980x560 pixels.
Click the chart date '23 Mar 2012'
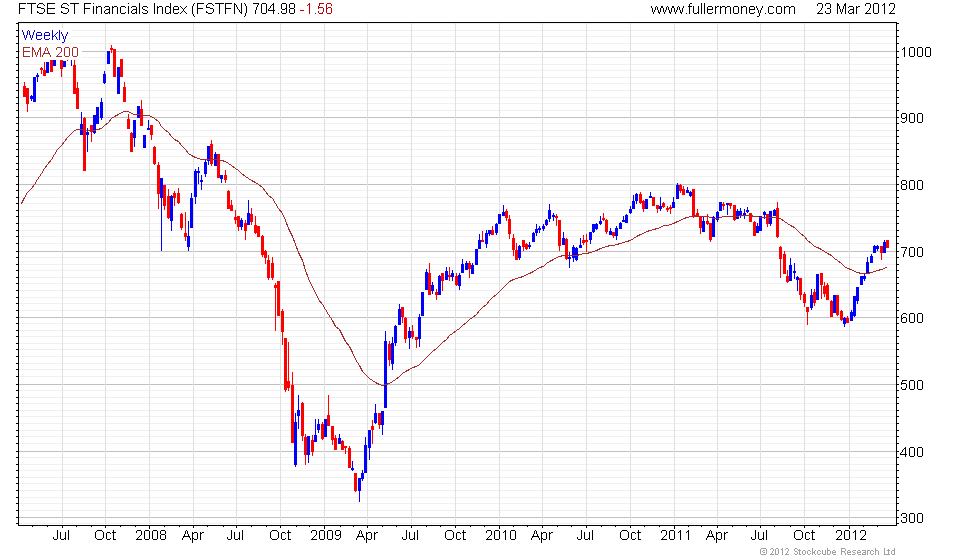(x=856, y=9)
